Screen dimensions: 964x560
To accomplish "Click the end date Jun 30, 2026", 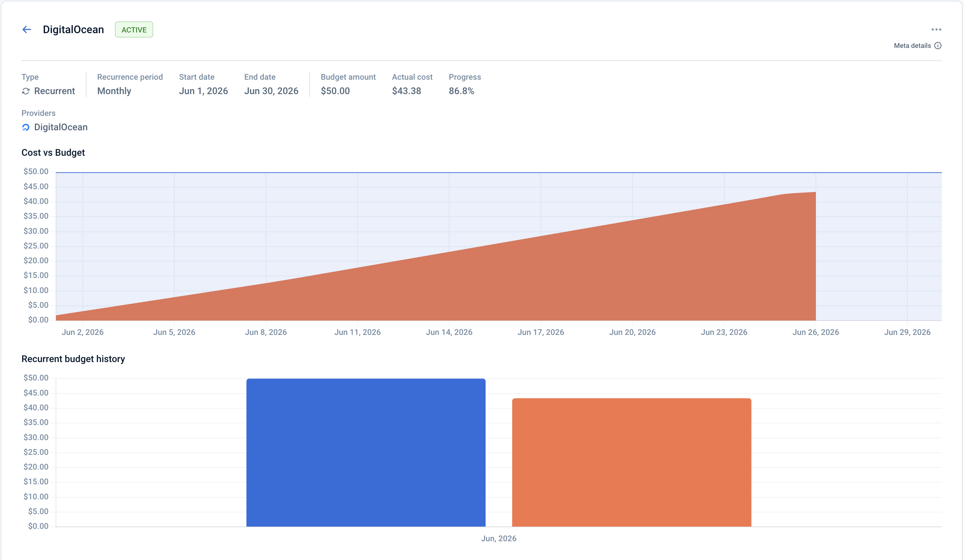I will point(271,91).
